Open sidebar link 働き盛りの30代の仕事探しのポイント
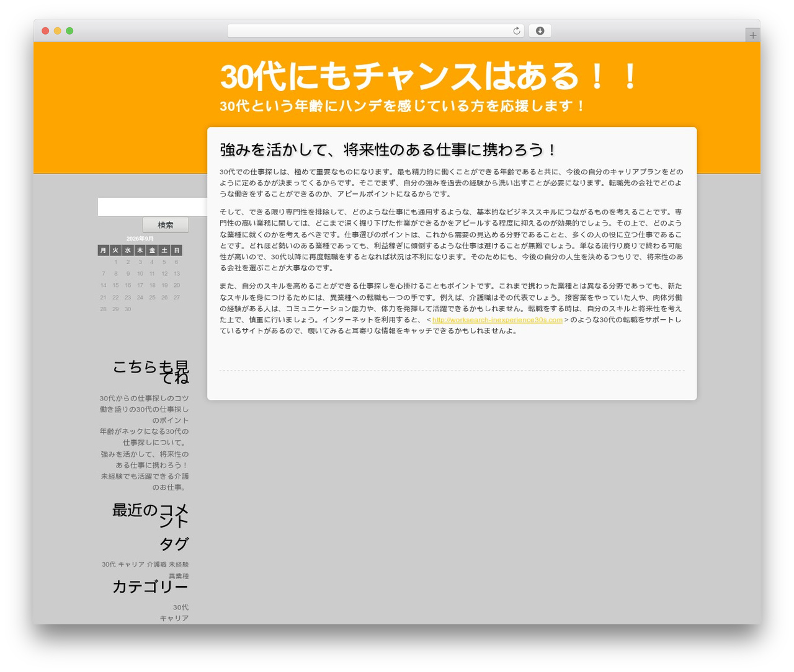 pos(144,415)
